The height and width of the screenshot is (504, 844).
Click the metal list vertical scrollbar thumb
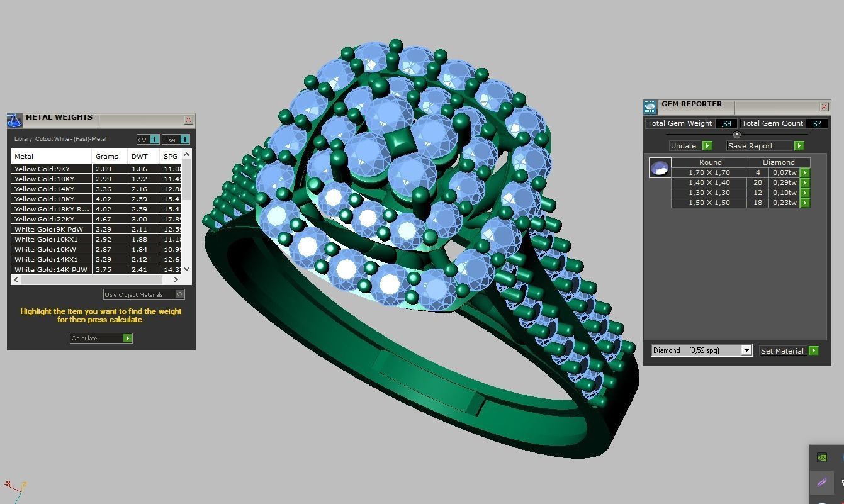[x=186, y=179]
